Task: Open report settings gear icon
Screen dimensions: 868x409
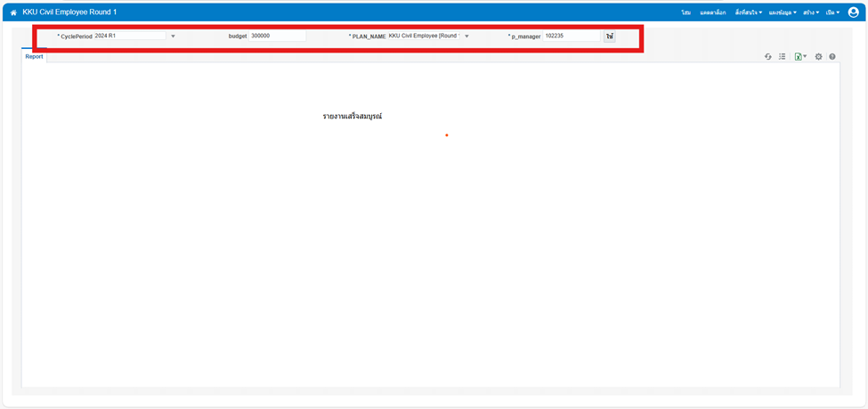Action: click(819, 57)
